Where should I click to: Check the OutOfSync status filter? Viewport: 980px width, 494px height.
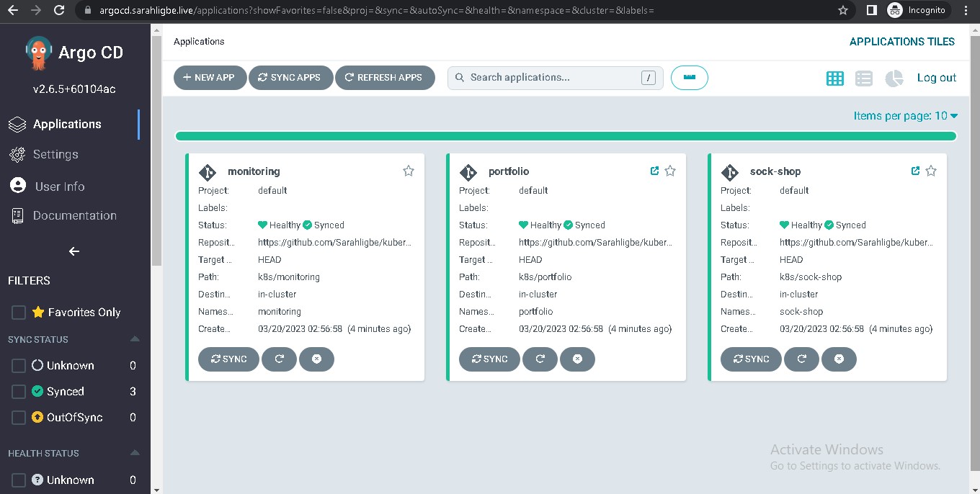19,418
